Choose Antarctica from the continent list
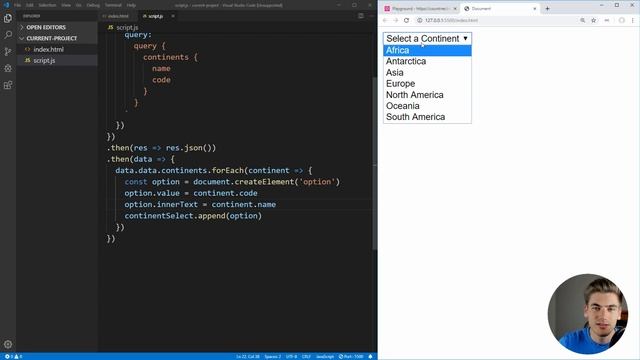640x360 pixels. pos(427,61)
